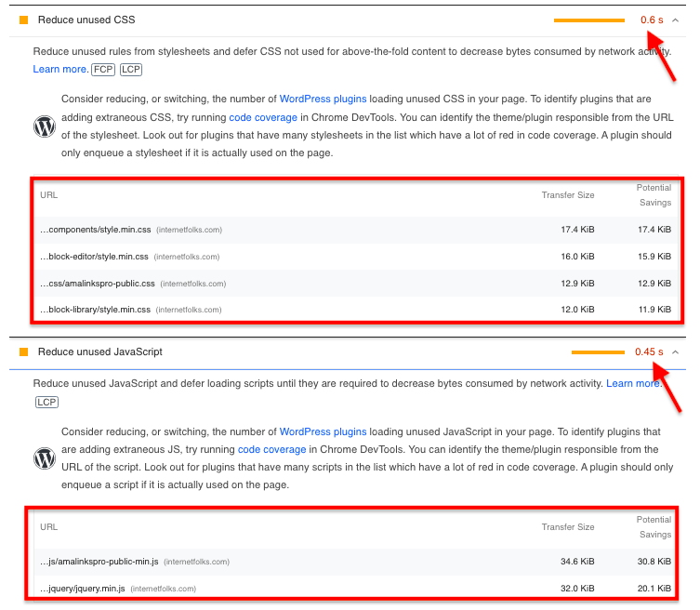Click the FCP metric badge
This screenshot has width=700, height=610.
point(103,70)
